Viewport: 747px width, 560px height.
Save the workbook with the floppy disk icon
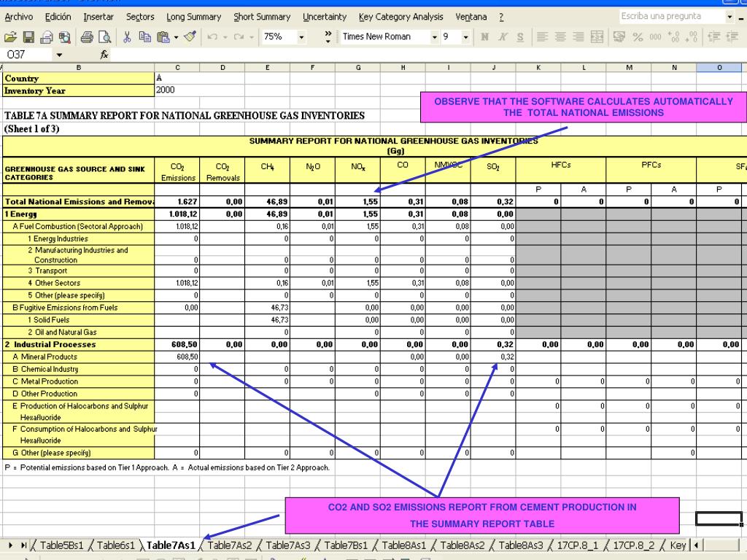[x=28, y=36]
